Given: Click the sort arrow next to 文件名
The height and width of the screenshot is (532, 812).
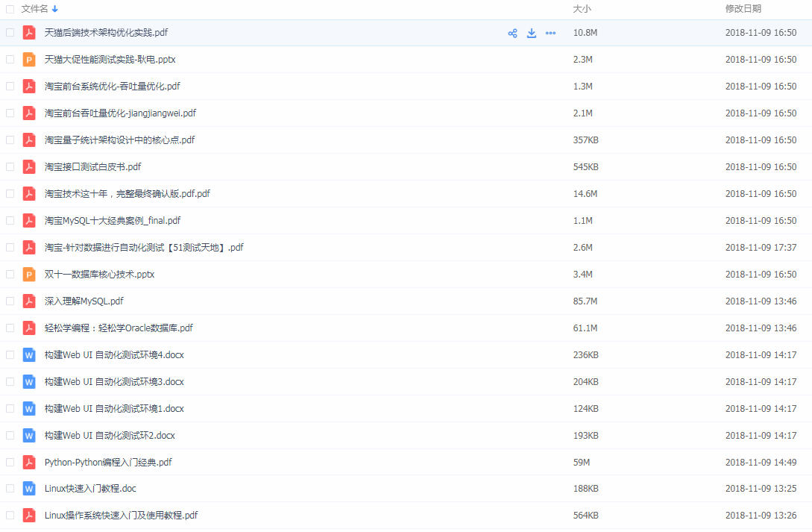Looking at the screenshot, I should pos(55,9).
